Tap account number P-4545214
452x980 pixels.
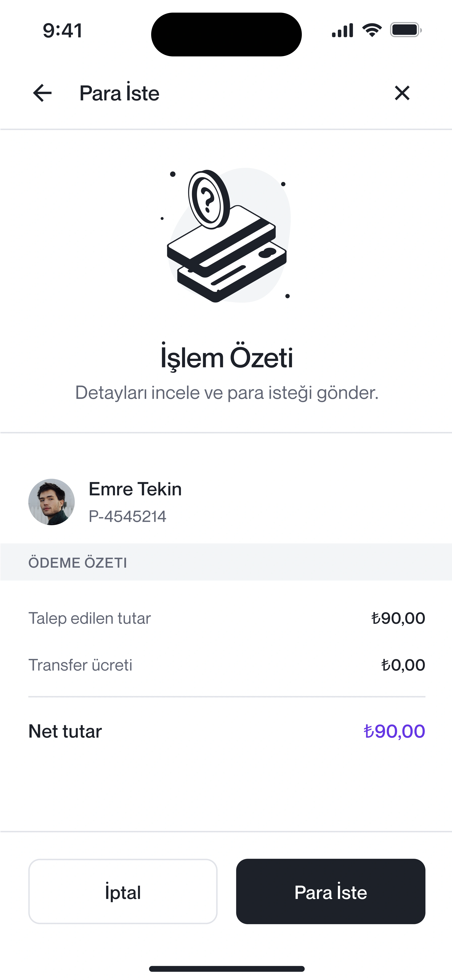tap(127, 517)
